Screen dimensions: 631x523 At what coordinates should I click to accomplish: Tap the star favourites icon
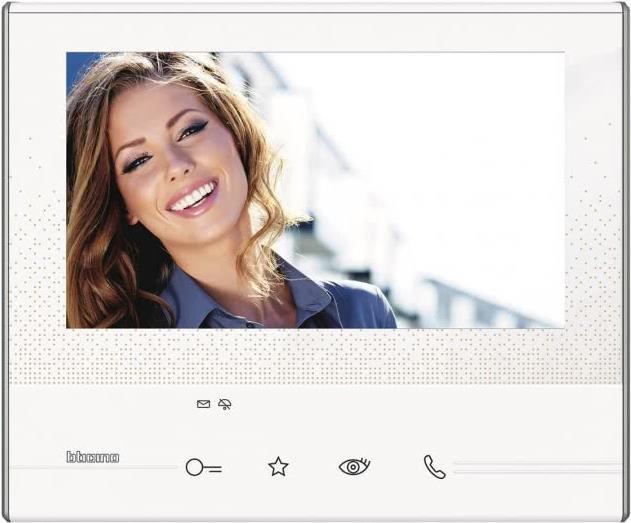278,467
